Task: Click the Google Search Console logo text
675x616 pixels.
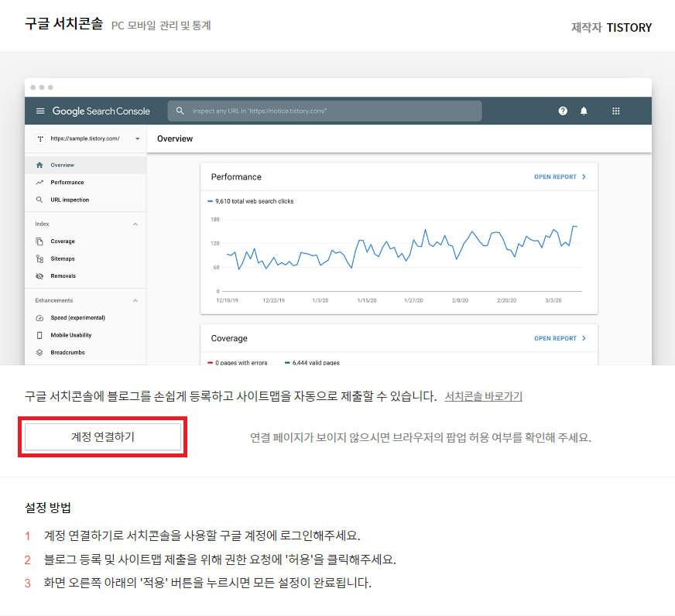Action: (101, 111)
